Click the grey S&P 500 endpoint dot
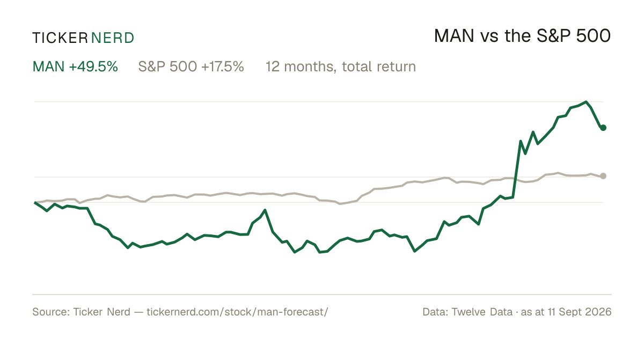644x338 pixels. [x=603, y=176]
